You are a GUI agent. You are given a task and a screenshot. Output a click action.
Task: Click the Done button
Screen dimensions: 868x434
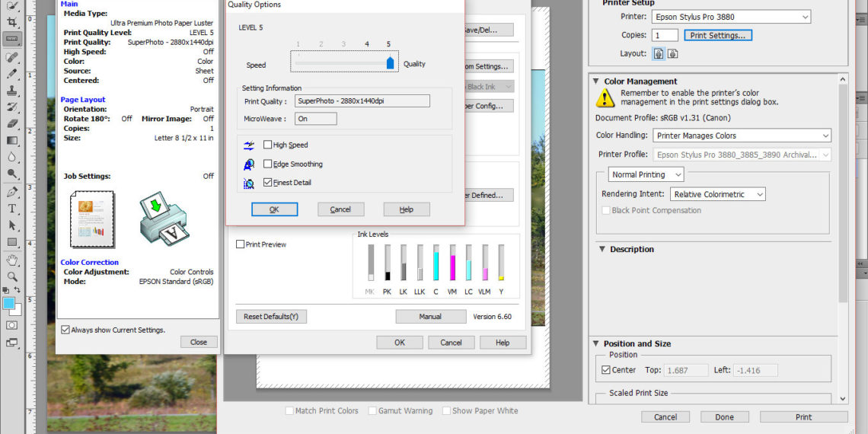pos(725,417)
